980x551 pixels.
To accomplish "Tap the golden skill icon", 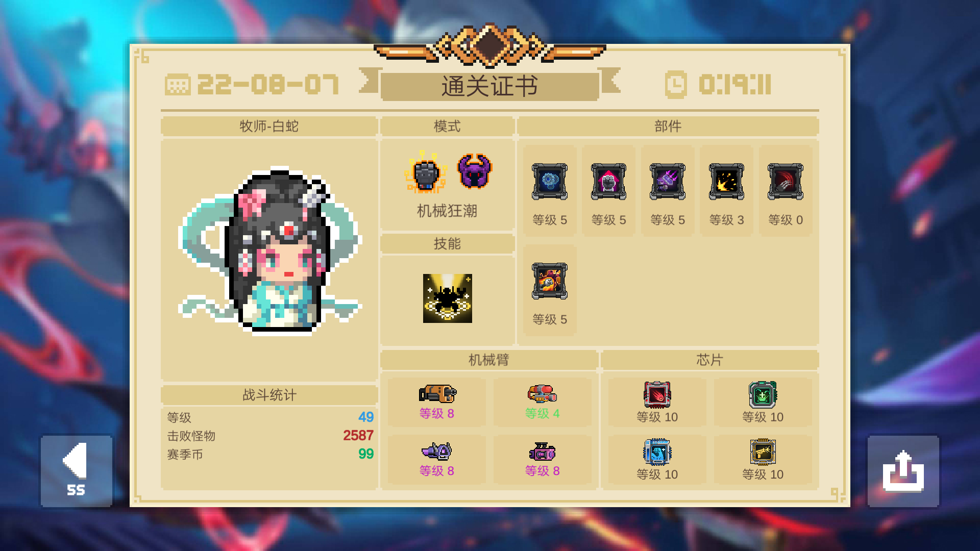I will (448, 298).
